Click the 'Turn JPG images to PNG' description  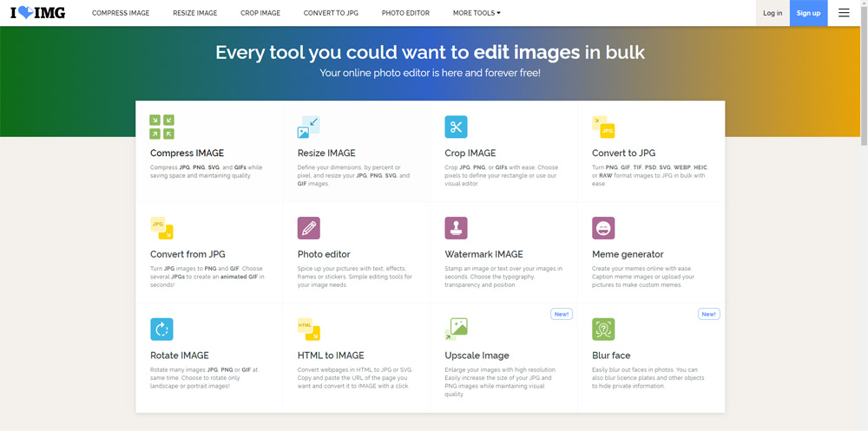point(207,277)
